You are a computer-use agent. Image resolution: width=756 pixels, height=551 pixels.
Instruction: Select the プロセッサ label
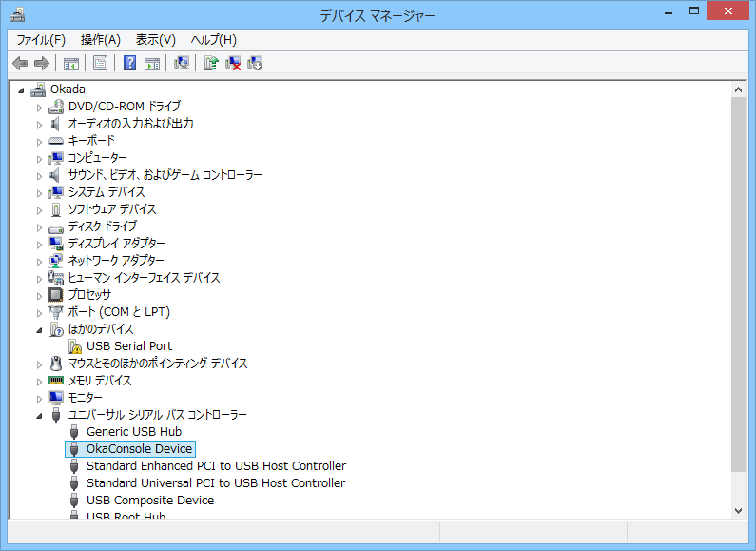coord(89,294)
